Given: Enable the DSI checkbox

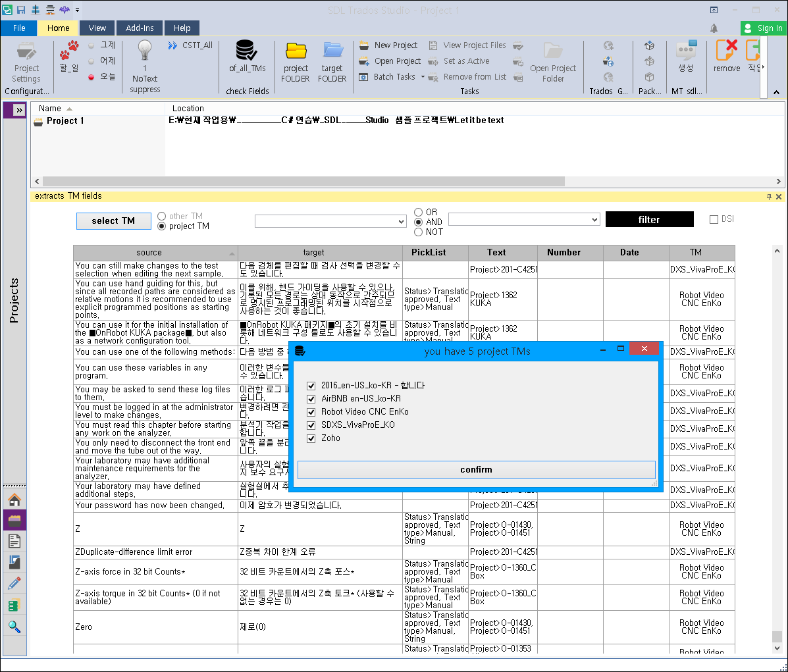Looking at the screenshot, I should [x=713, y=219].
